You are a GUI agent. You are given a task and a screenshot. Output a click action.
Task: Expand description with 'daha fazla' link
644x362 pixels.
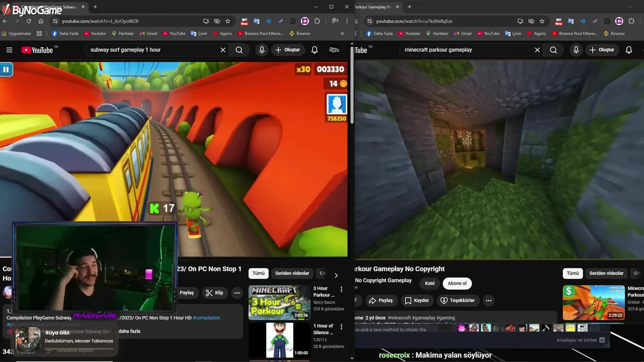[x=129, y=331]
